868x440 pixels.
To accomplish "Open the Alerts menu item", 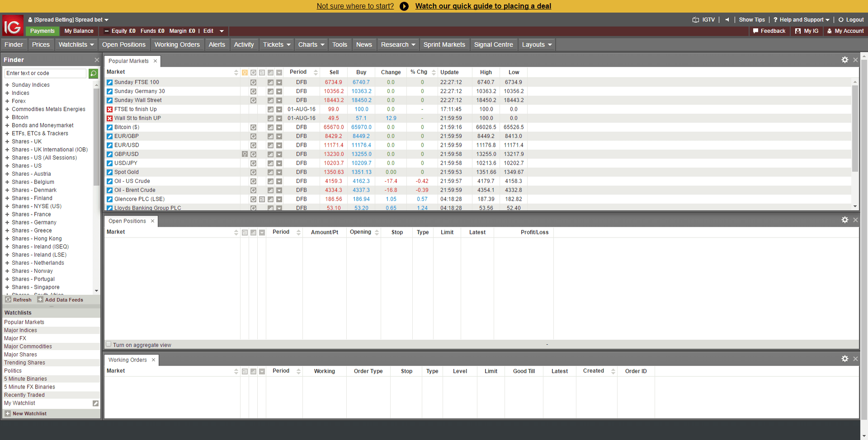I will click(217, 45).
